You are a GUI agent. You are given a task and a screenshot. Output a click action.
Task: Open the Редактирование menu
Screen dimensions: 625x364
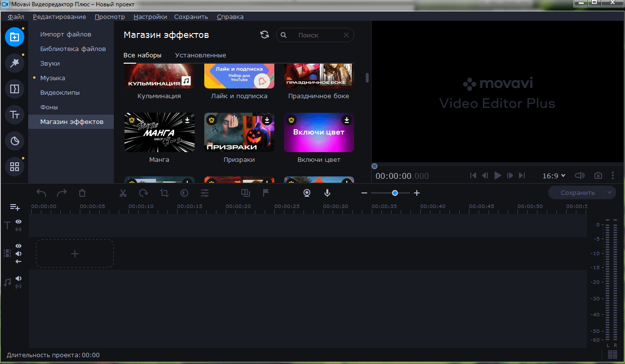click(59, 17)
